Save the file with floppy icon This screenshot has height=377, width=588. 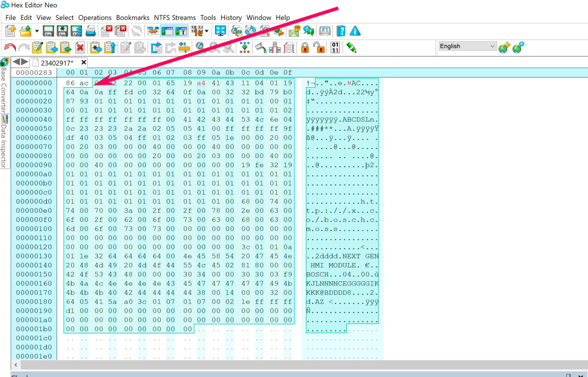coord(49,31)
